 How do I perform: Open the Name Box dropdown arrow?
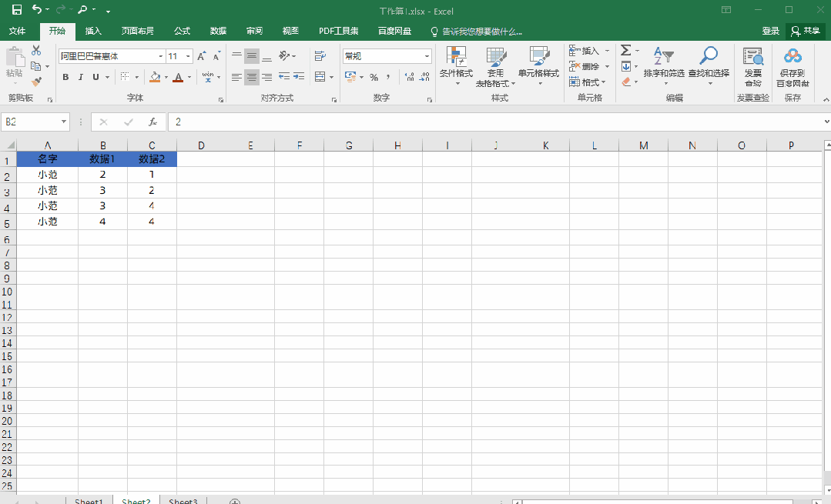point(64,122)
